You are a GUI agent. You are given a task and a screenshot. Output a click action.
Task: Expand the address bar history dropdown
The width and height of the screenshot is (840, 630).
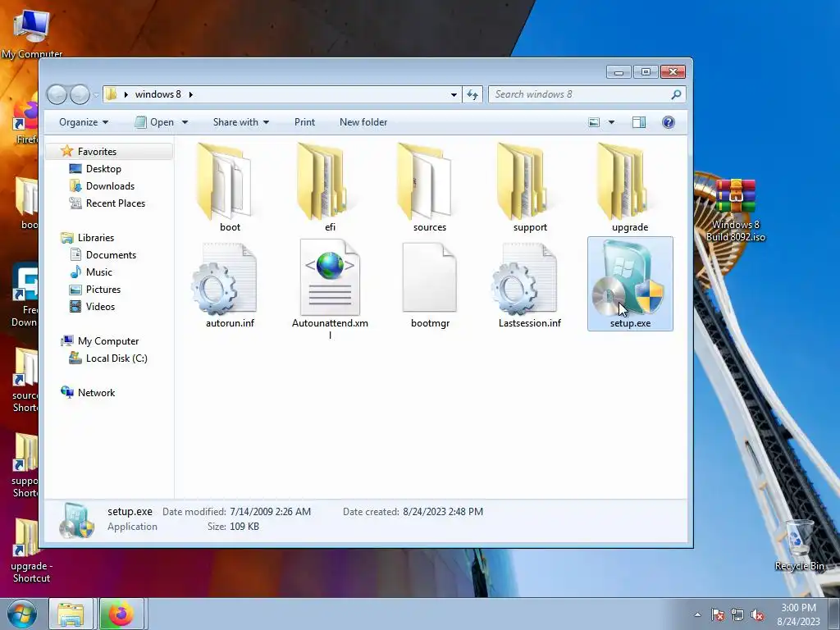(x=454, y=95)
